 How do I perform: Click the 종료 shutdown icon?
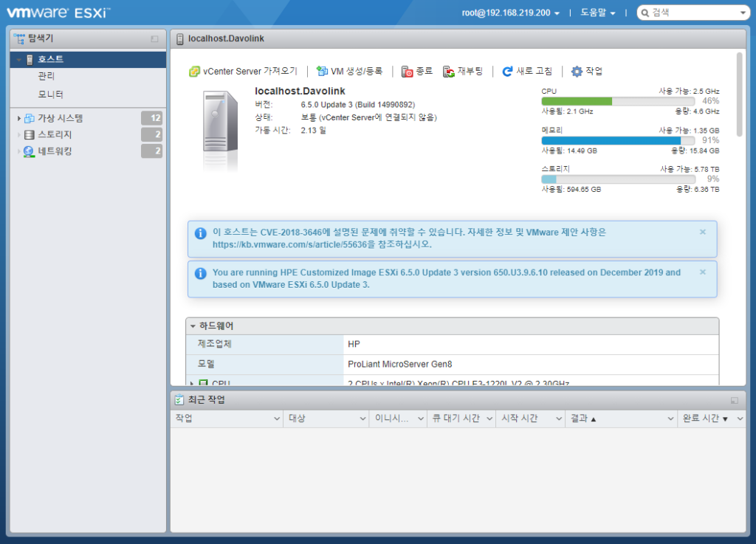point(407,72)
